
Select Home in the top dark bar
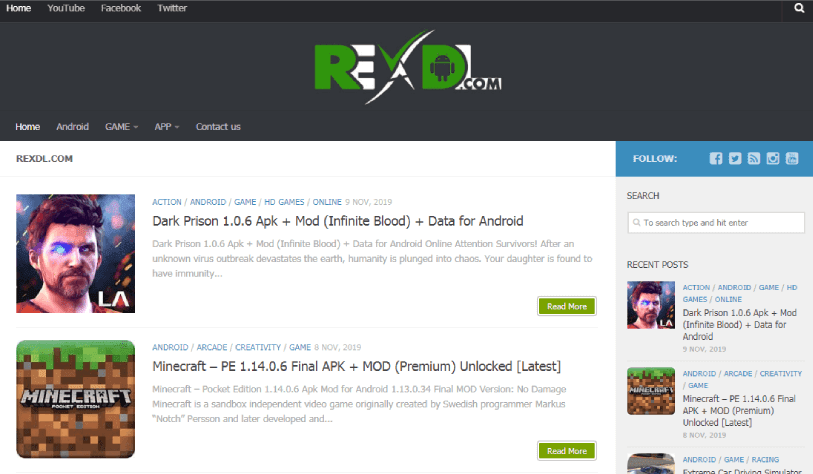coord(19,8)
